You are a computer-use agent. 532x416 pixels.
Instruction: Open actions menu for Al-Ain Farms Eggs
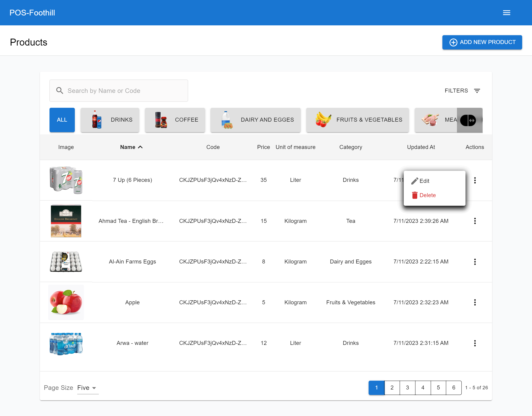click(475, 262)
